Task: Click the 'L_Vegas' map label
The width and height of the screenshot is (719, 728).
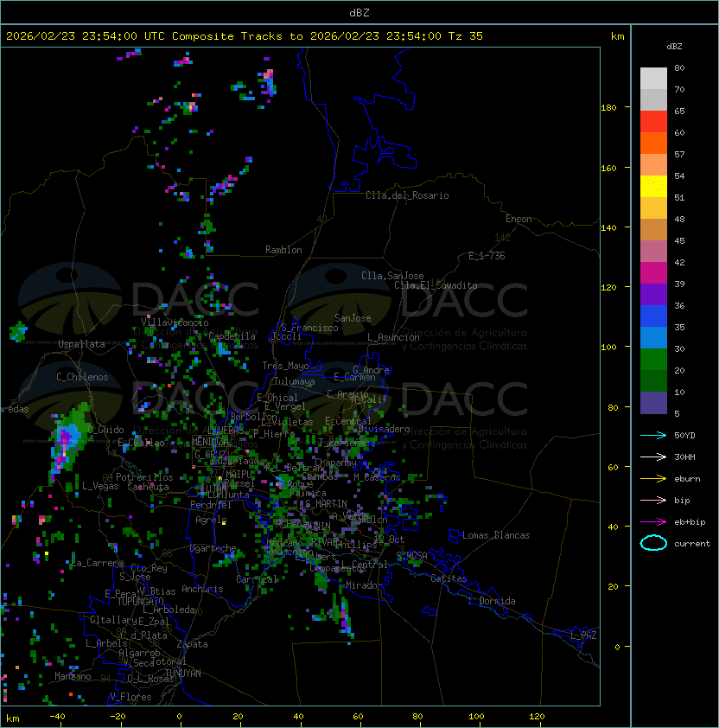Action: 100,486
